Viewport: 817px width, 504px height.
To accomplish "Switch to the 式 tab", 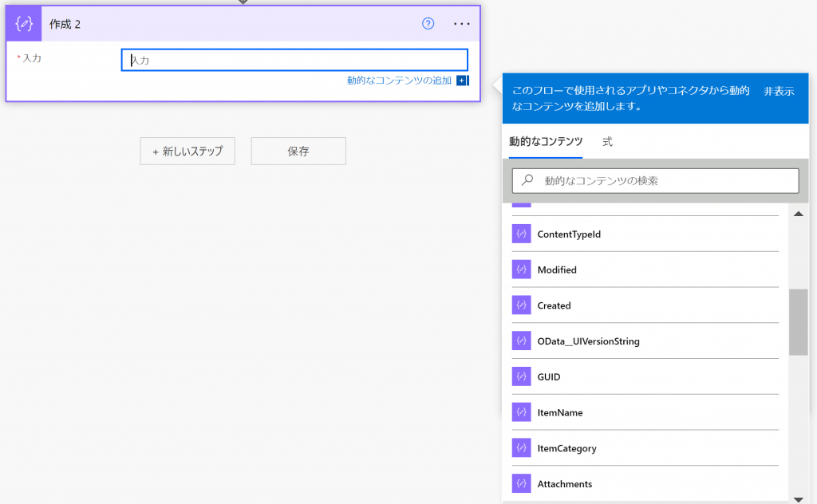I will point(607,142).
